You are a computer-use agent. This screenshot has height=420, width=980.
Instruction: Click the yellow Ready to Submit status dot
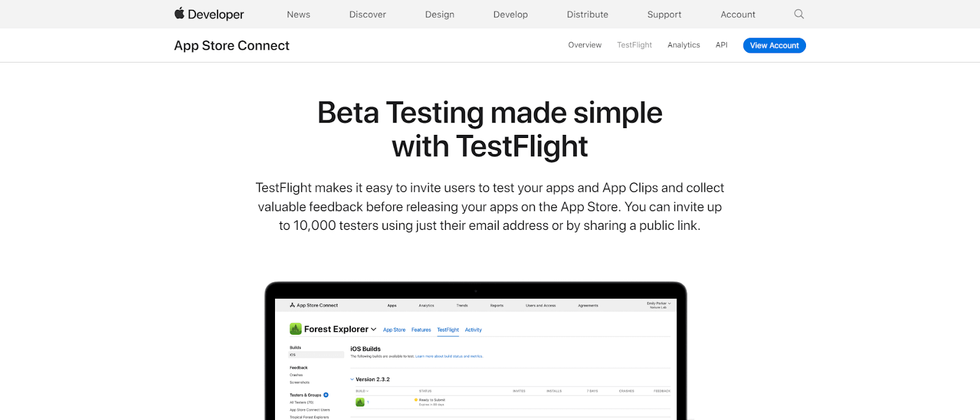pos(416,400)
